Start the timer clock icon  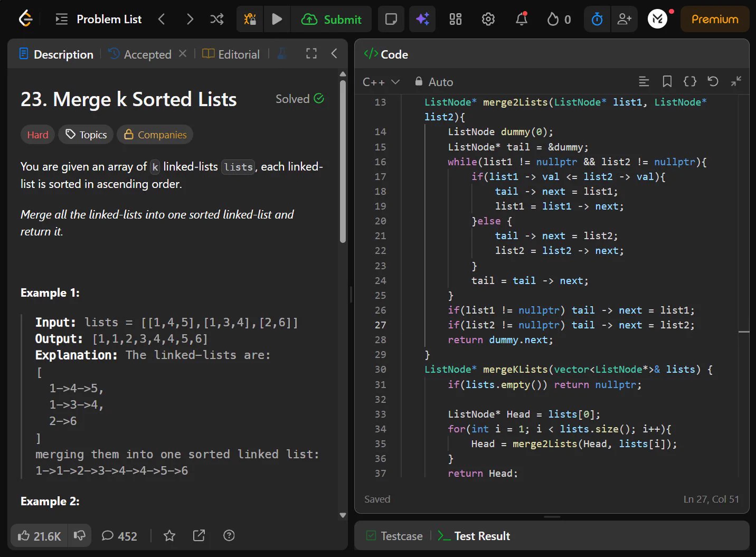click(597, 20)
